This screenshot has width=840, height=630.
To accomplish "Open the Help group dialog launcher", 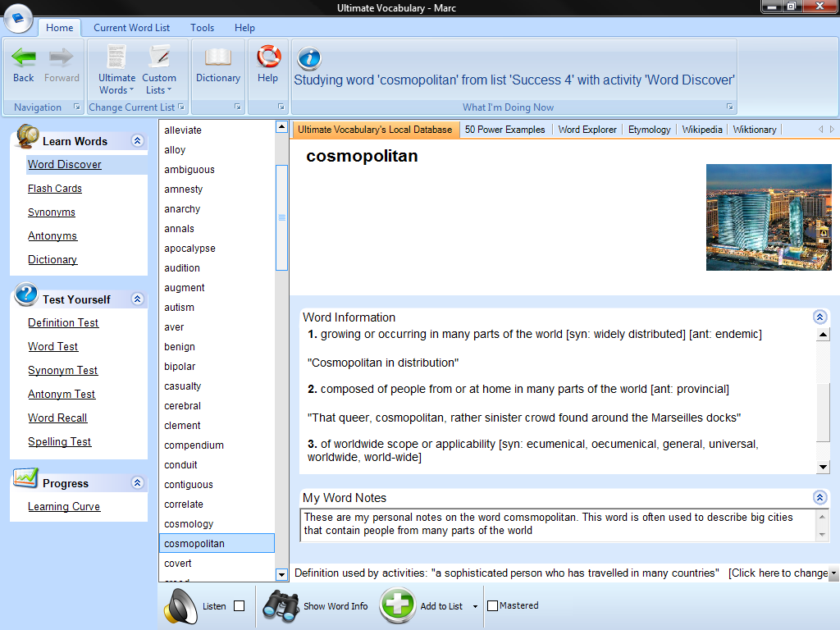I will [281, 107].
